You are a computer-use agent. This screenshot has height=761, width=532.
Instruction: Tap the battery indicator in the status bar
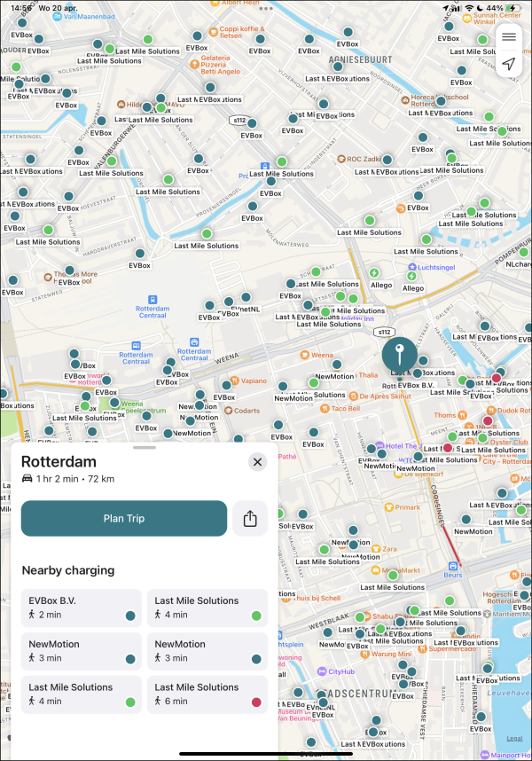tap(513, 8)
